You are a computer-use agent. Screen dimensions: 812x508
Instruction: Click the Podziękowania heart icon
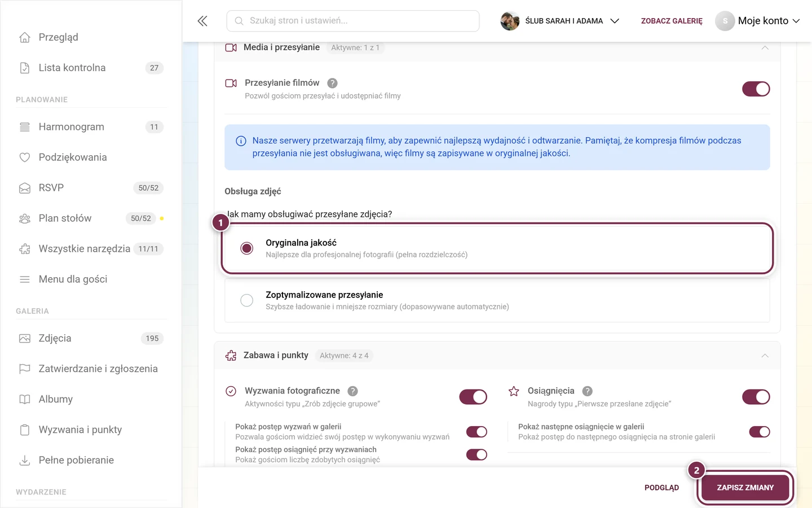tap(25, 157)
